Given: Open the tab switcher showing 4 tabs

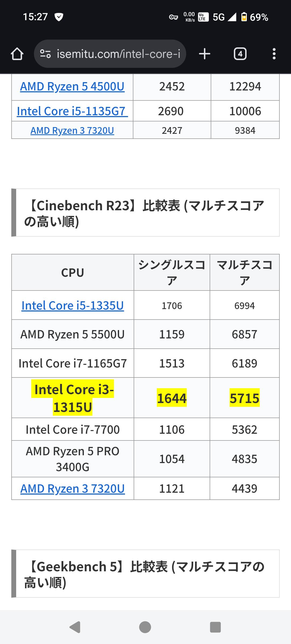Looking at the screenshot, I should click(x=240, y=54).
